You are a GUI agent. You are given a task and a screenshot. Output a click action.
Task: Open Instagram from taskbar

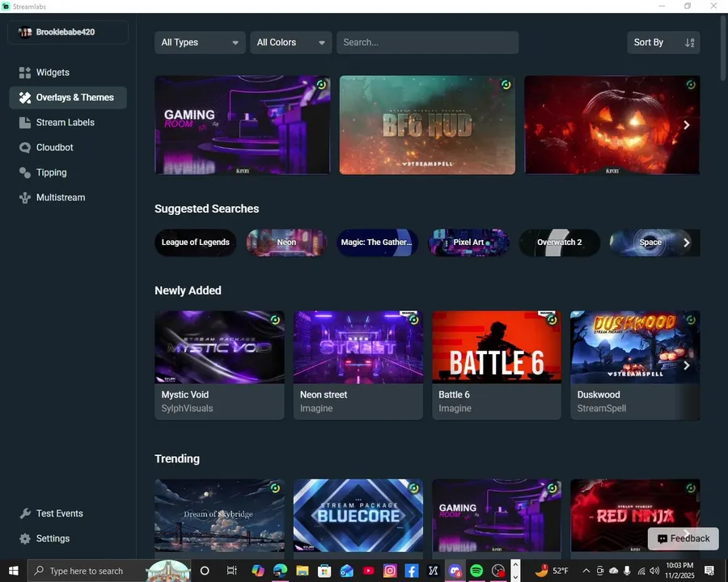coord(390,571)
